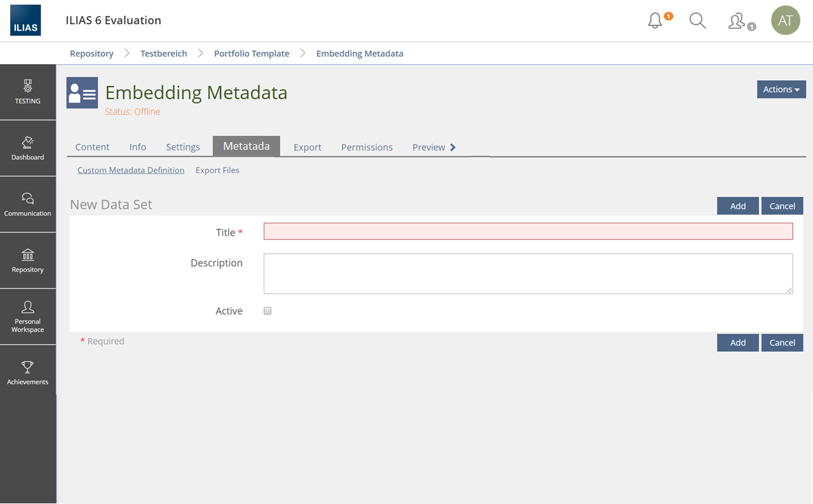Open the Export Files sub-tab link
The height and width of the screenshot is (504, 813).
217,170
